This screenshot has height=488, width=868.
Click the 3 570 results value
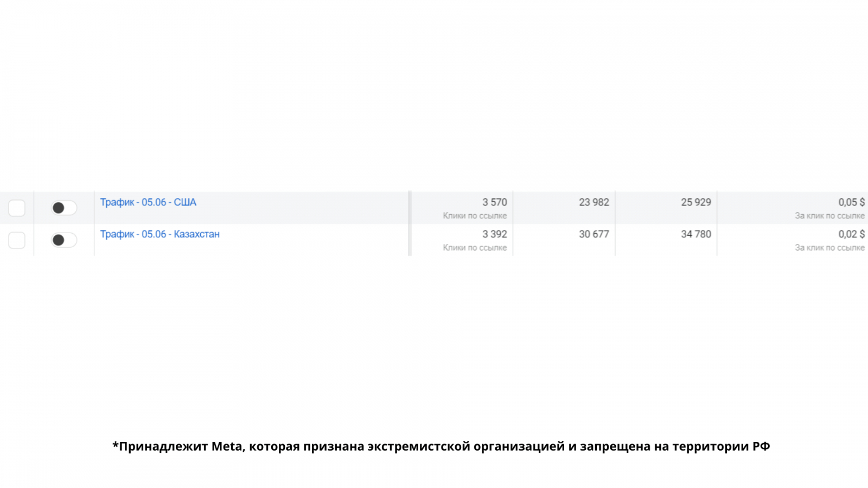coord(494,202)
